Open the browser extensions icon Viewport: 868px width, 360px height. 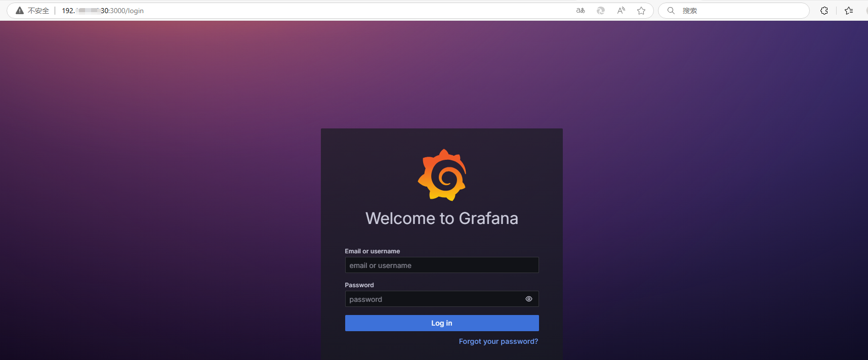click(824, 11)
